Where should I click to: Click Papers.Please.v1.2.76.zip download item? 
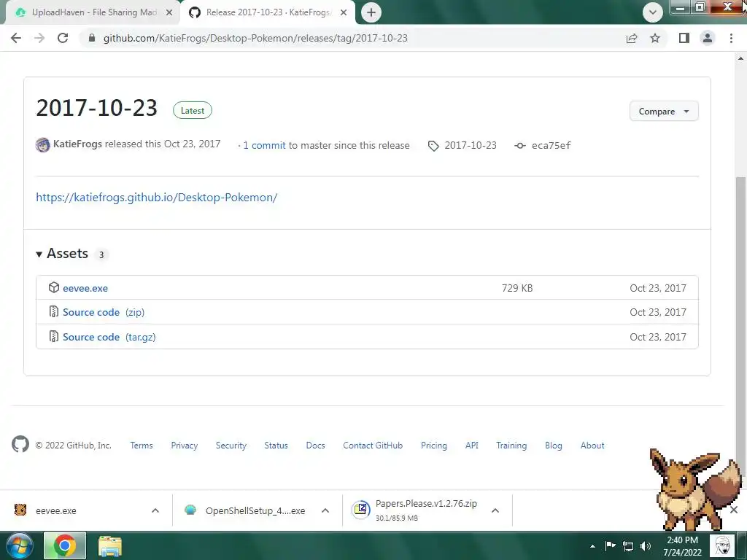[x=414, y=510]
